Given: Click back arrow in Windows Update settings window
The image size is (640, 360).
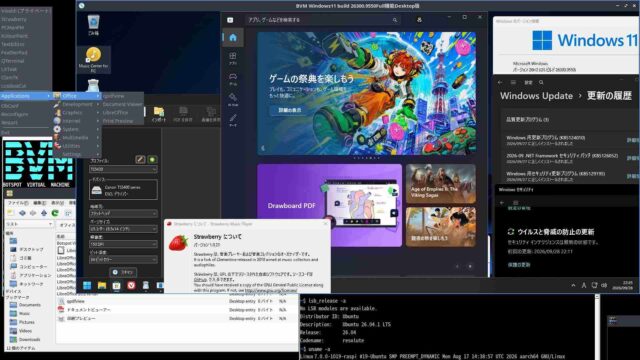Looking at the screenshot, I should [x=500, y=82].
